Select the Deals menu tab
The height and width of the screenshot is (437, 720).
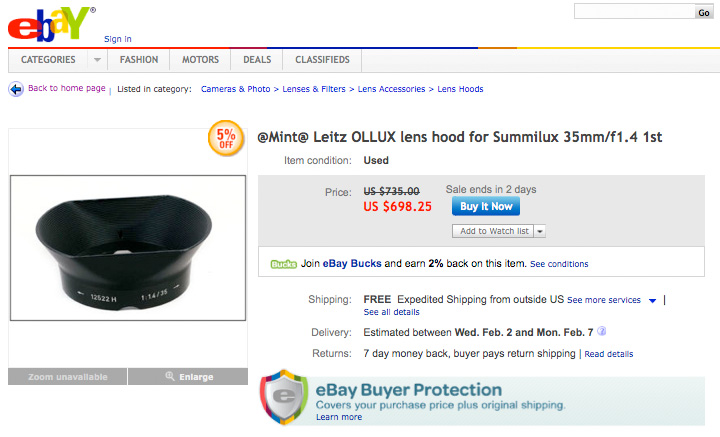pos(257,60)
